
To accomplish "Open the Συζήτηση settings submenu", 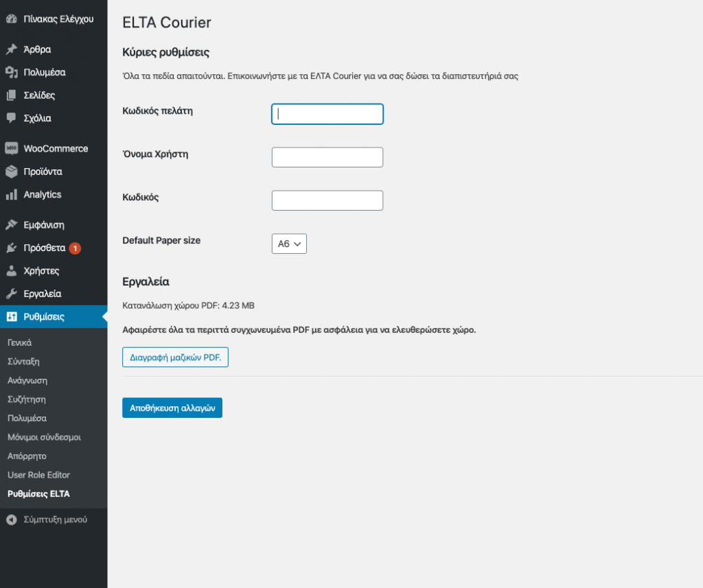I will pyautogui.click(x=27, y=399).
